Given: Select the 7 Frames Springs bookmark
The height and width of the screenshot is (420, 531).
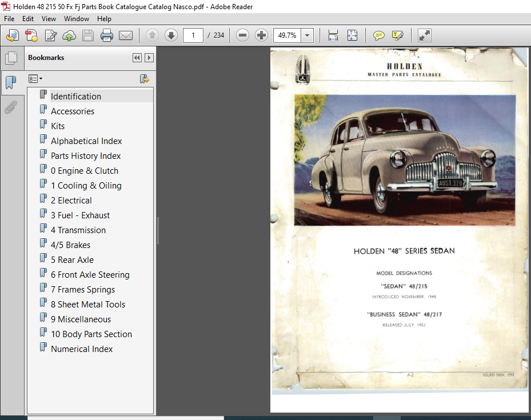Looking at the screenshot, I should [x=83, y=290].
